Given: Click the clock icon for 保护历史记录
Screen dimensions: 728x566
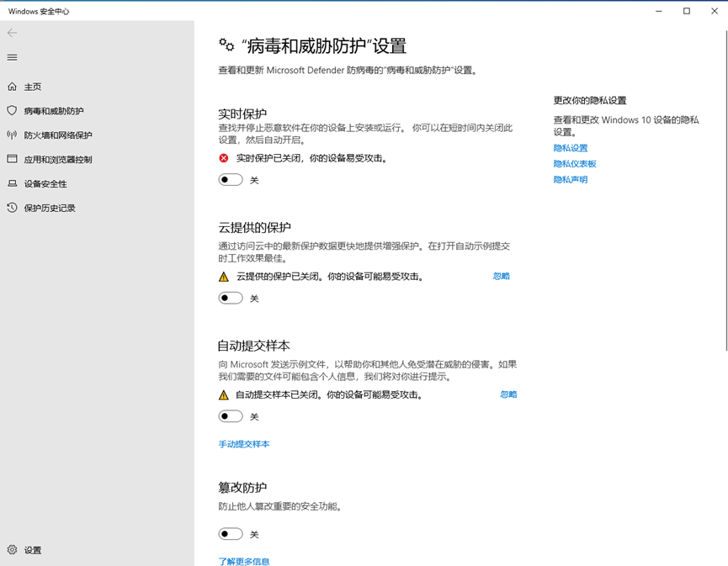Looking at the screenshot, I should pos(12,208).
